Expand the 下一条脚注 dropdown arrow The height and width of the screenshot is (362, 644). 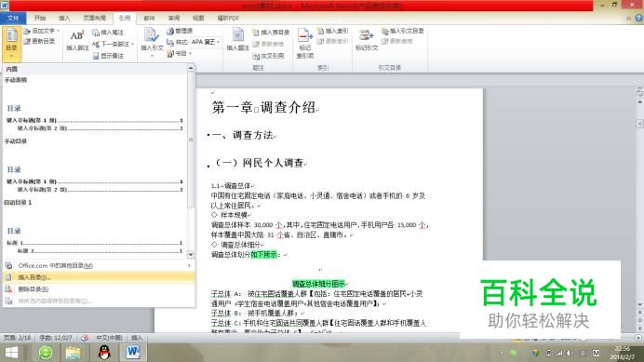(133, 44)
